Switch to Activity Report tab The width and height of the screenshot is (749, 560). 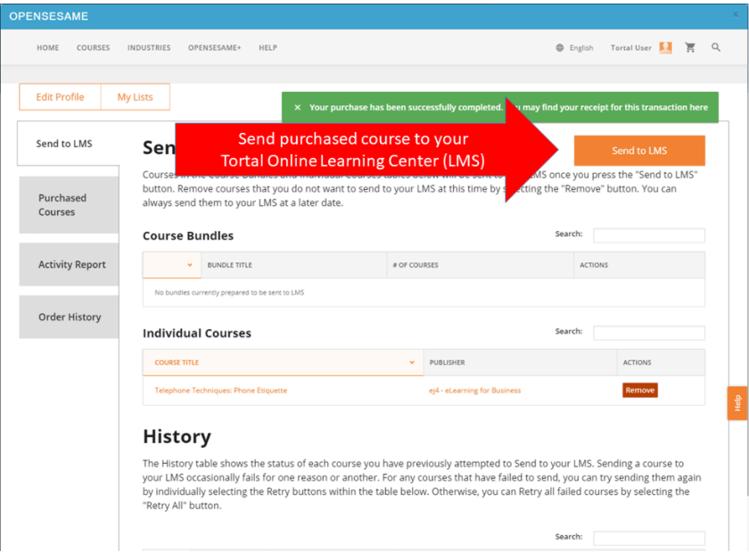coord(69,264)
